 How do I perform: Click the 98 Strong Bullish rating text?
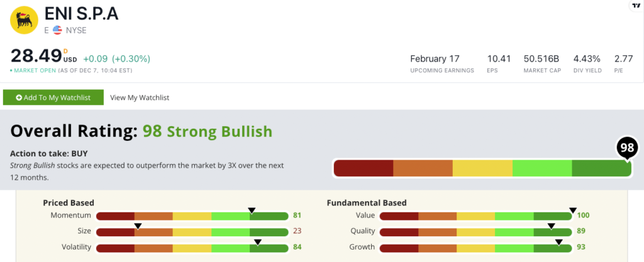[x=208, y=131]
